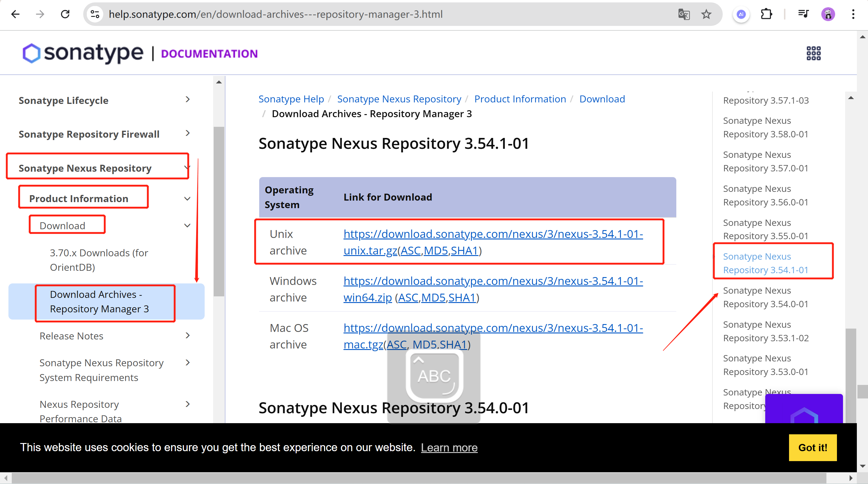Click left sidebar scrollbar thumb
Viewport: 868px width, 484px height.
[219, 211]
